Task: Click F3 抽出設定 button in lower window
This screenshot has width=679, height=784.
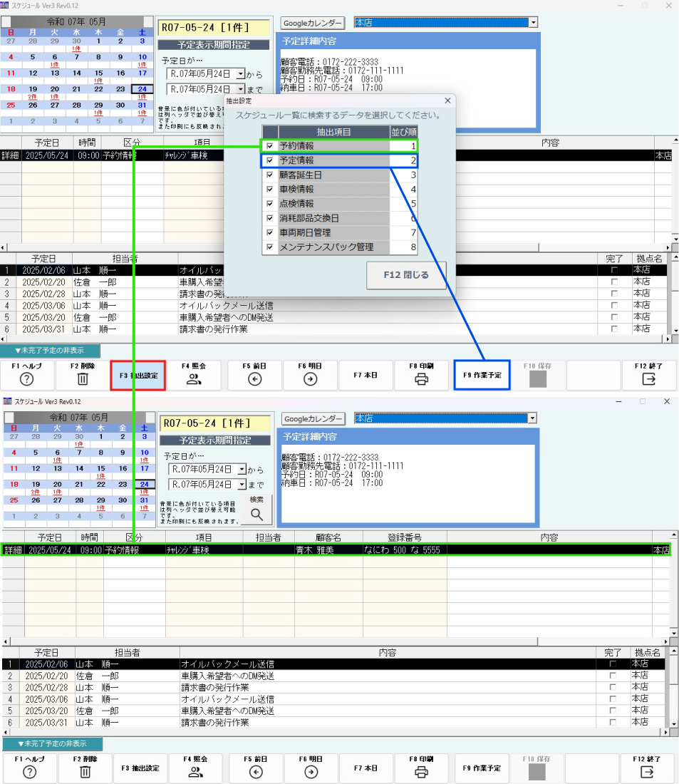Action: pyautogui.click(x=140, y=768)
